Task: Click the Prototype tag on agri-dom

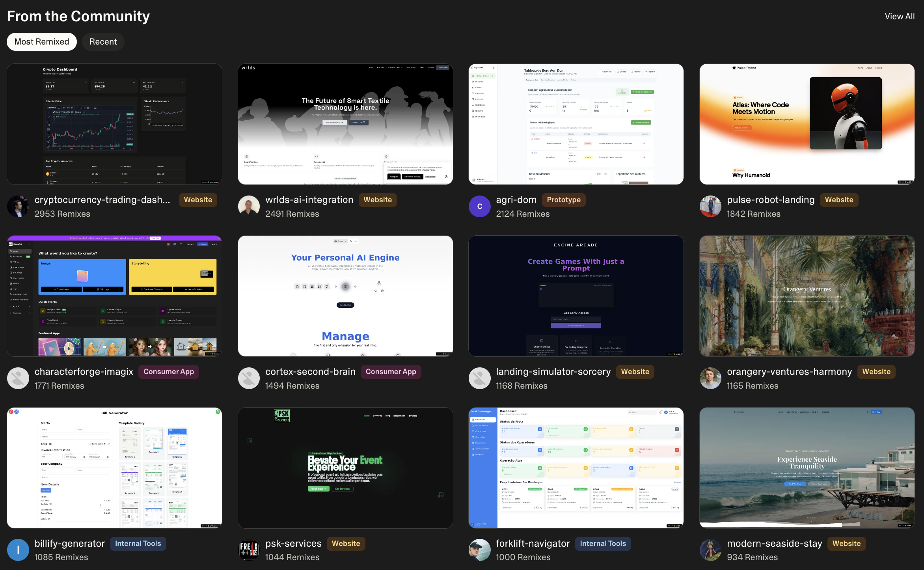Action: 563,200
